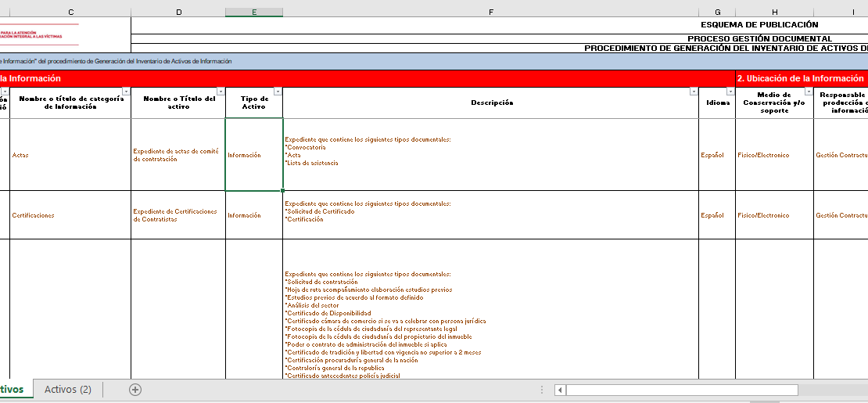Viewport: 868px width, 403px height.
Task: Select column G header
Action: [717, 13]
